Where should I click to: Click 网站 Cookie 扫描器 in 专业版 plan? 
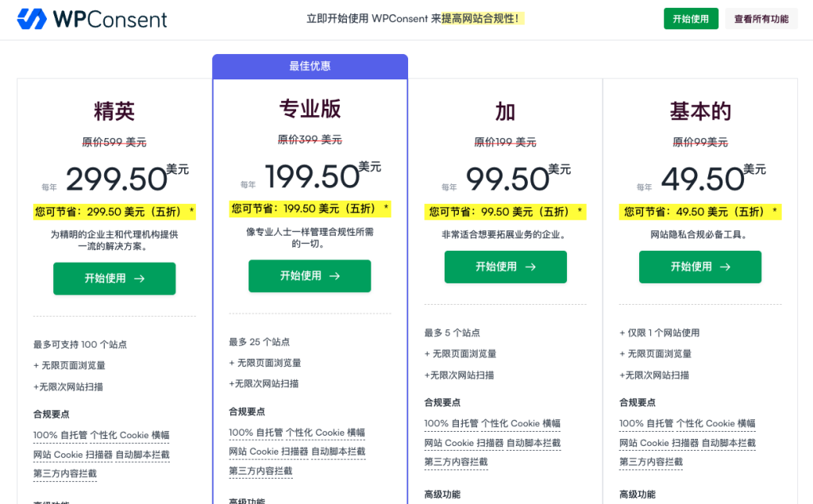tap(268, 452)
